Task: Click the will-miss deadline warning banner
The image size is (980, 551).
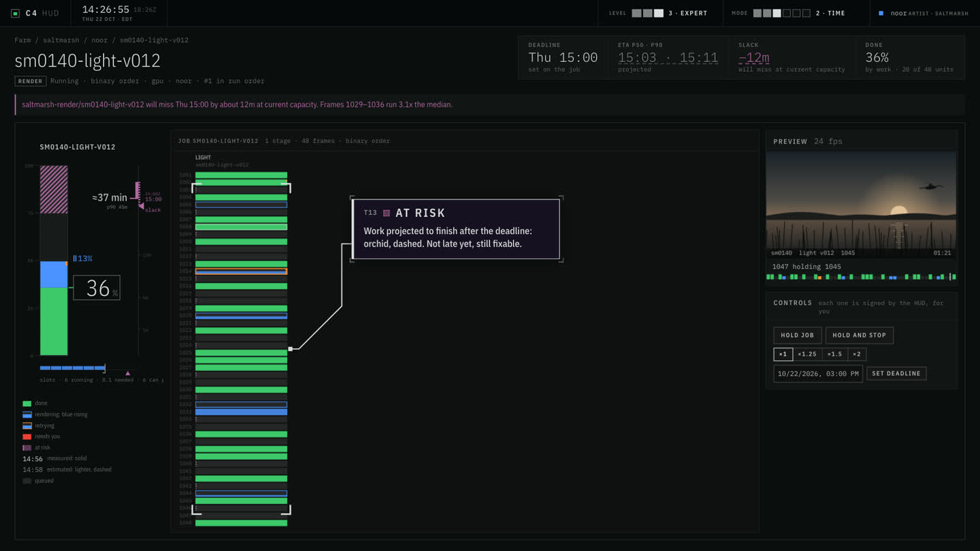Action: (x=490, y=105)
